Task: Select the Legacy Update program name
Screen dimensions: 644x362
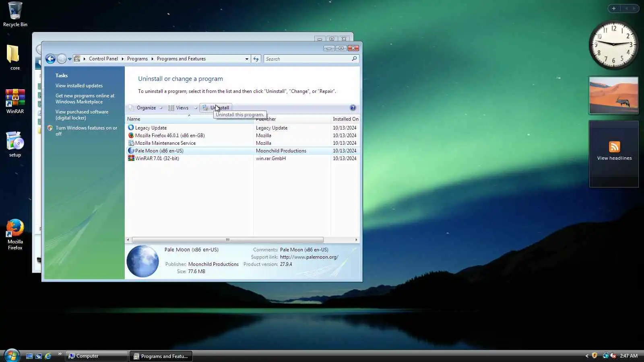Action: (x=151, y=128)
